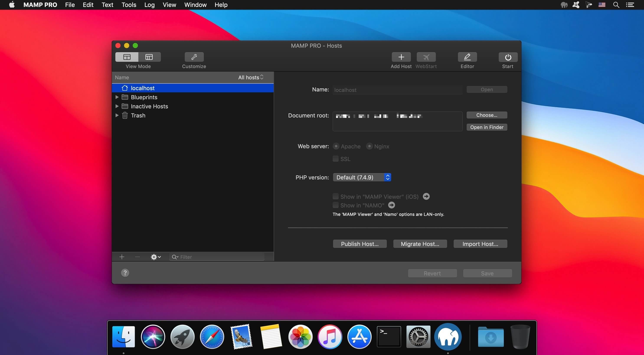Viewport: 644px width, 355px height.
Task: Open the PHP version dropdown
Action: (x=362, y=177)
